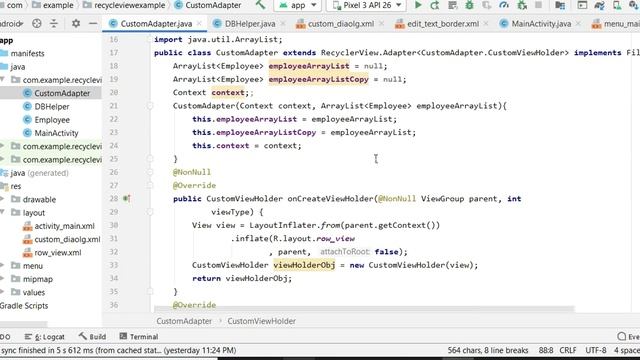The height and width of the screenshot is (360, 640).
Task: Fold the onCreateViewHolder body at line 29
Action: point(150,212)
